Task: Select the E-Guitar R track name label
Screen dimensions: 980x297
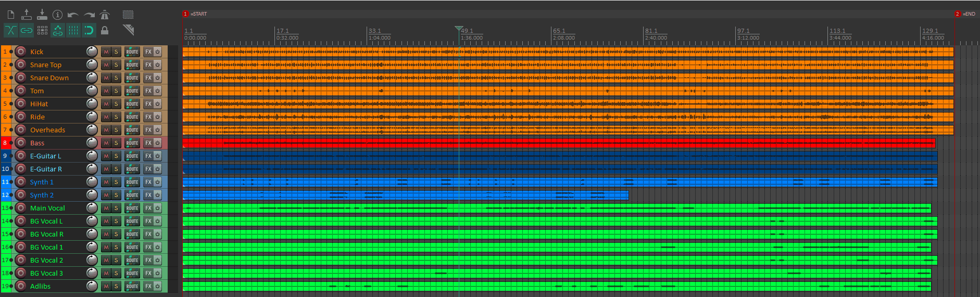Action: coord(46,169)
